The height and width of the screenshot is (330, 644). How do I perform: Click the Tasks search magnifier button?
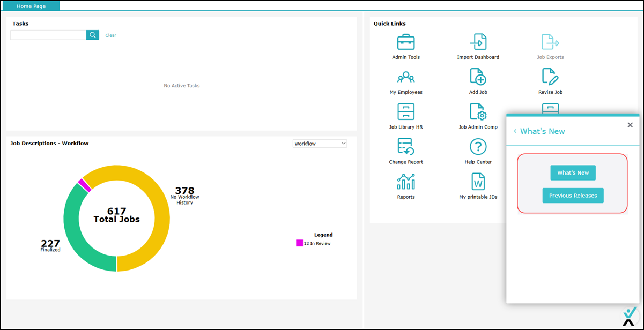tap(93, 35)
